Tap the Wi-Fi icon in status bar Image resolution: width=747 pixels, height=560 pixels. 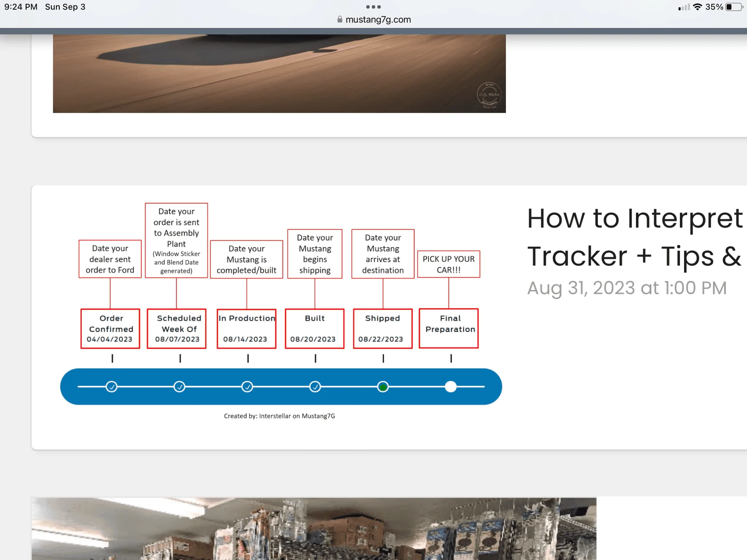tap(698, 7)
